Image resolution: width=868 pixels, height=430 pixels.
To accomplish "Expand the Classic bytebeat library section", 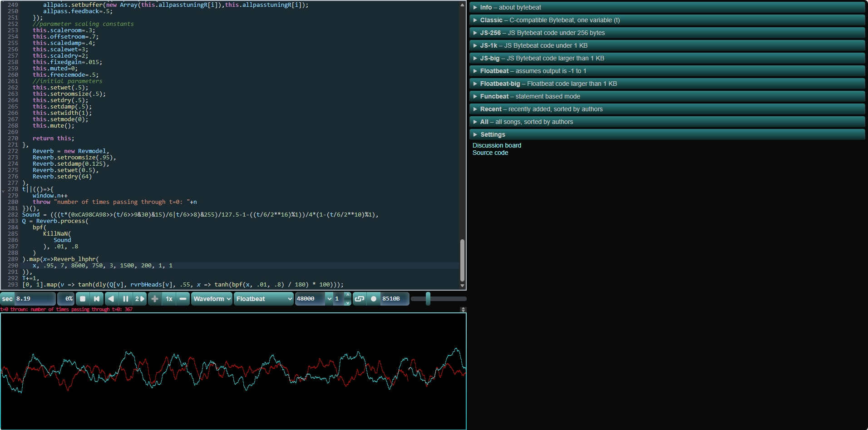I will [x=491, y=20].
